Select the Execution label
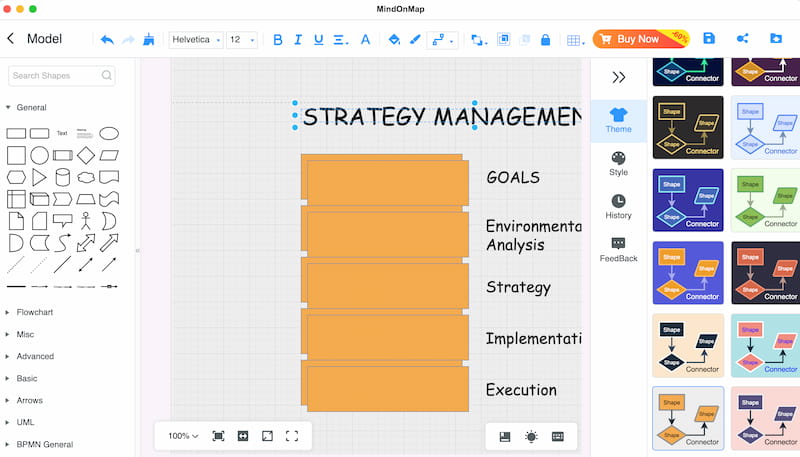The height and width of the screenshot is (457, 800). (521, 390)
